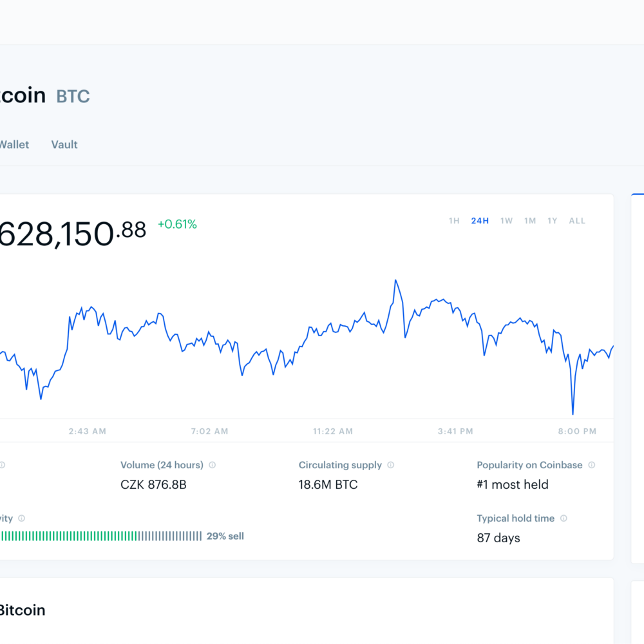Display ALL time price history
This screenshot has width=644, height=644.
[577, 221]
